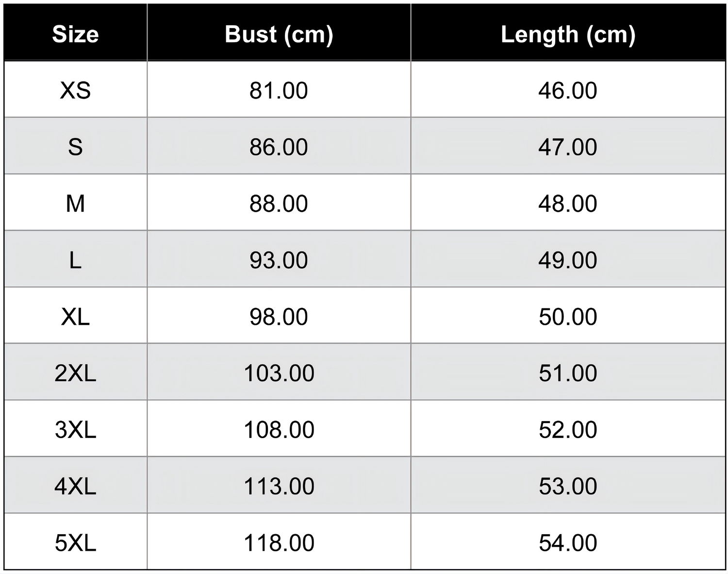This screenshot has width=728, height=574.
Task: Click the Length (cm) column header
Action: point(568,34)
